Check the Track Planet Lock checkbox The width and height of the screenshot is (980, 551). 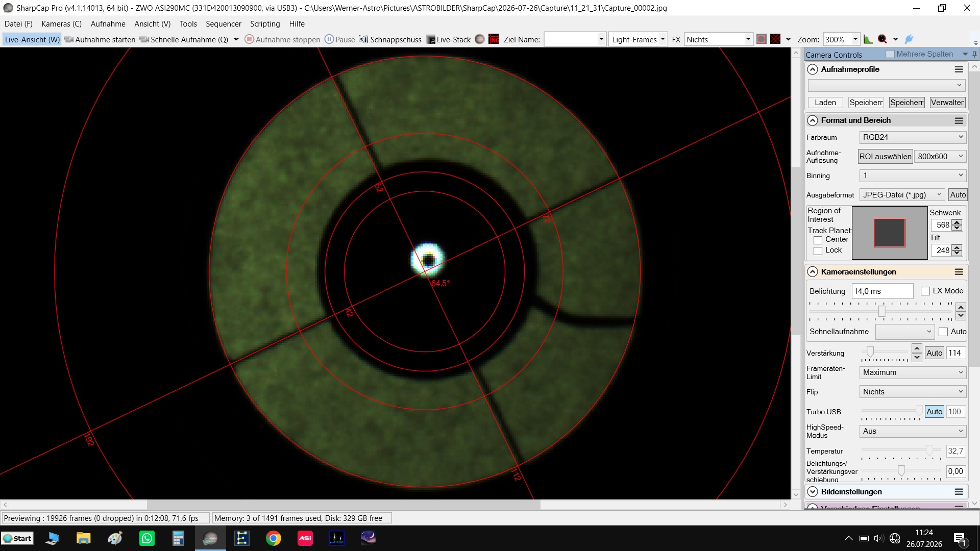pyautogui.click(x=818, y=251)
